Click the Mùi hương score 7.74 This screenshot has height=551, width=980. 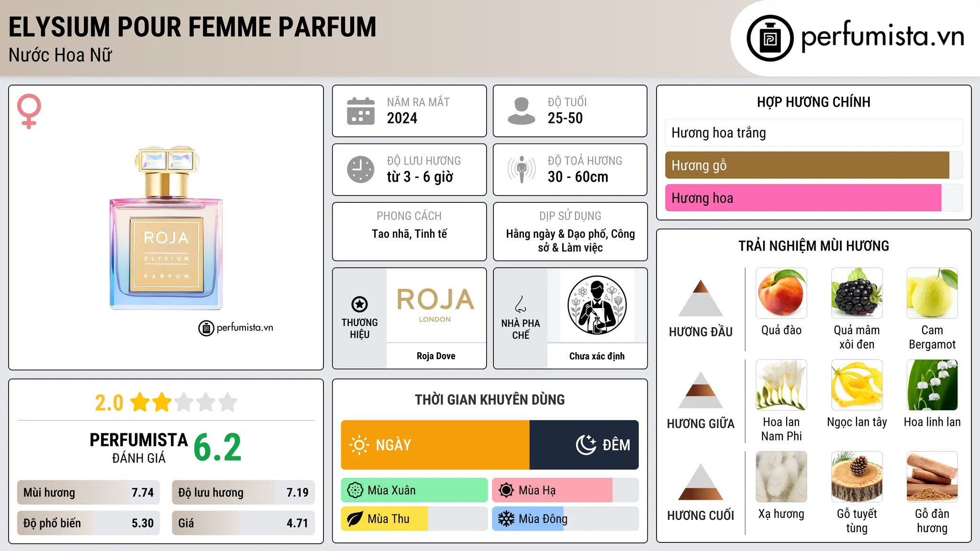tap(143, 493)
